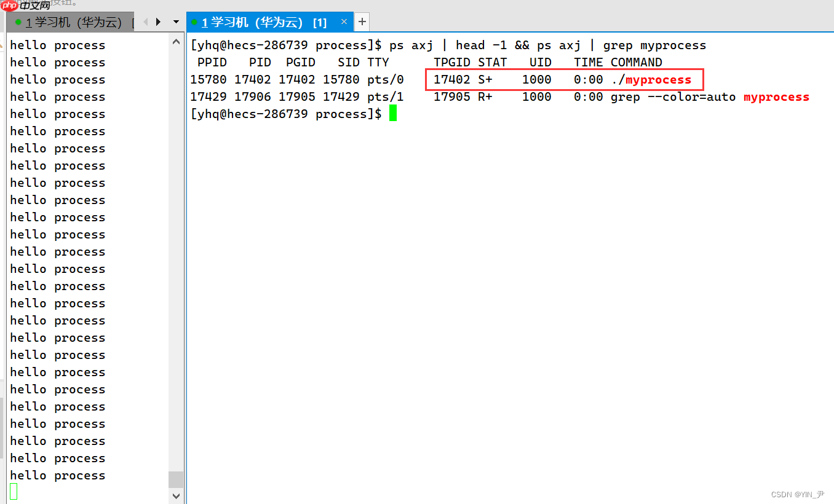Open the tab list dropdown arrow
834x504 pixels.
tap(176, 22)
